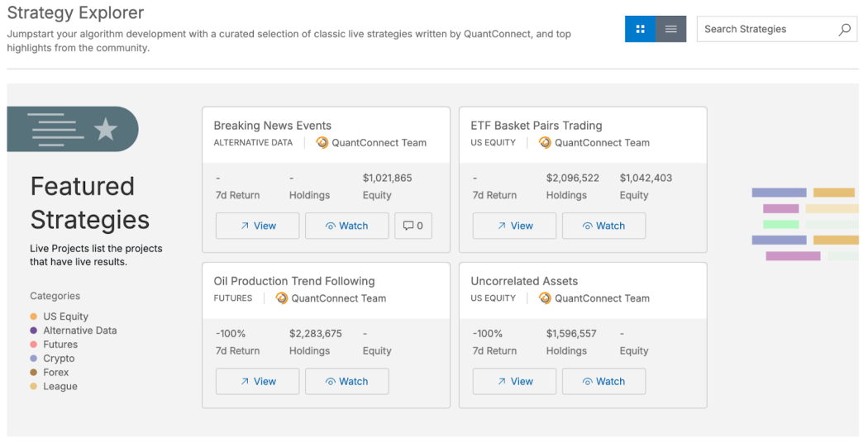Click the purple Alternative Data color dot

click(x=34, y=331)
